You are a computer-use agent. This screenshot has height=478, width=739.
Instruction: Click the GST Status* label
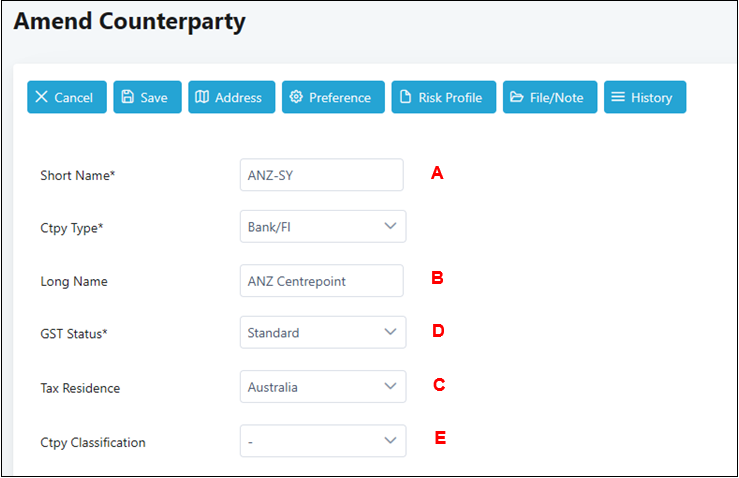tap(74, 334)
